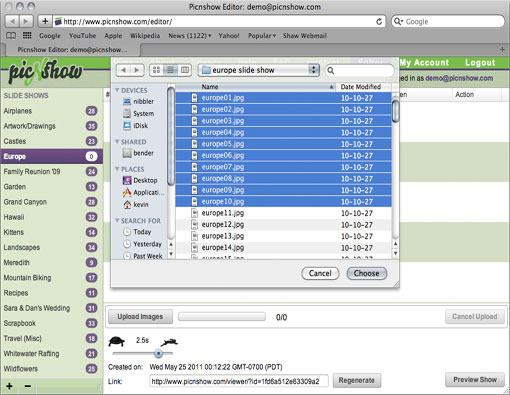The width and height of the screenshot is (510, 395).
Task: Open the News (1122) bookmarks dropdown
Action: pyautogui.click(x=190, y=36)
